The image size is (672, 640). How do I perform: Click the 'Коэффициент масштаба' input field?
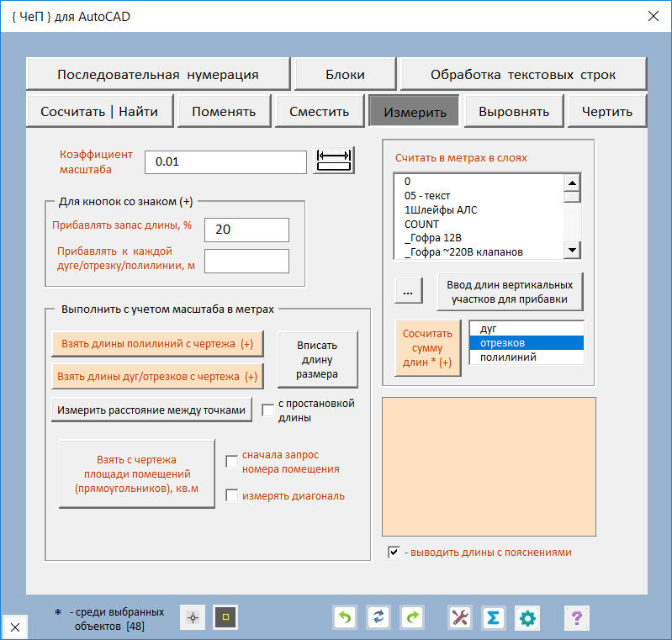pos(225,161)
